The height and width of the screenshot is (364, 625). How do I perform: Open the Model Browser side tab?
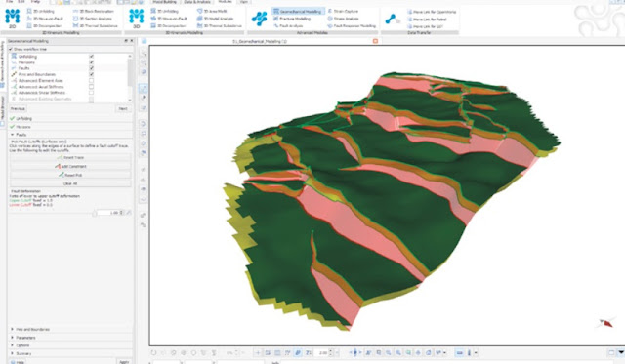(2, 110)
